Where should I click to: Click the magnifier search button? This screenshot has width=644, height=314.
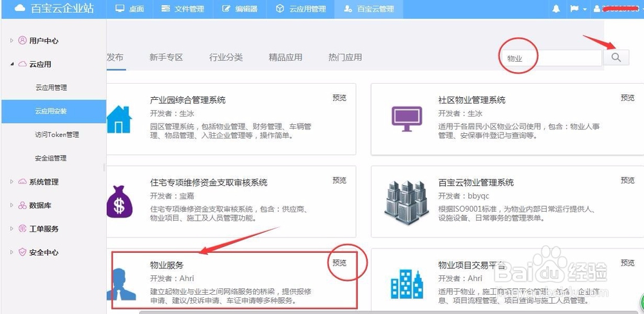tap(616, 57)
